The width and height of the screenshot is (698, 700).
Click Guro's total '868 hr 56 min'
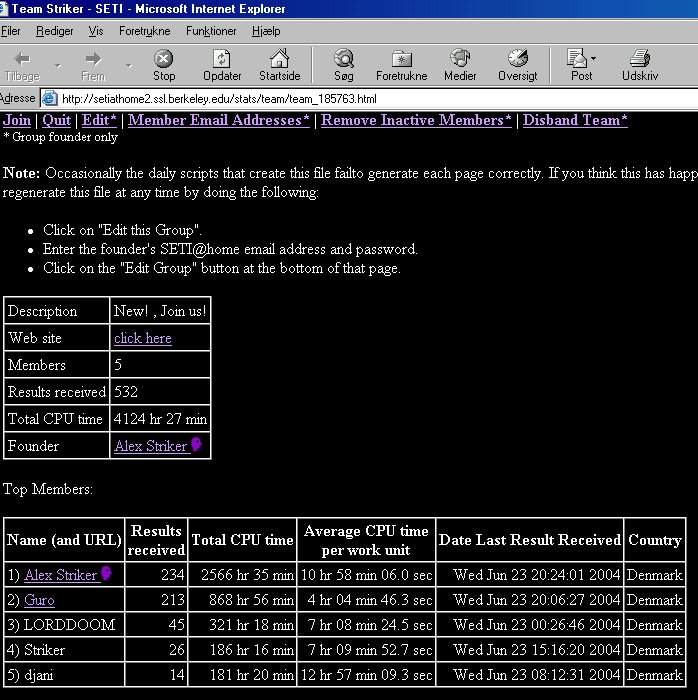pos(251,600)
